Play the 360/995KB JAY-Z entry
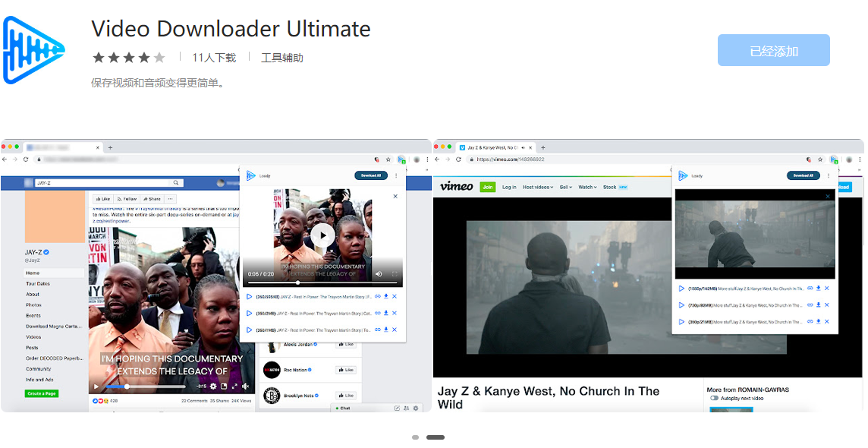Viewport: 868px width, 448px height. pyautogui.click(x=249, y=297)
